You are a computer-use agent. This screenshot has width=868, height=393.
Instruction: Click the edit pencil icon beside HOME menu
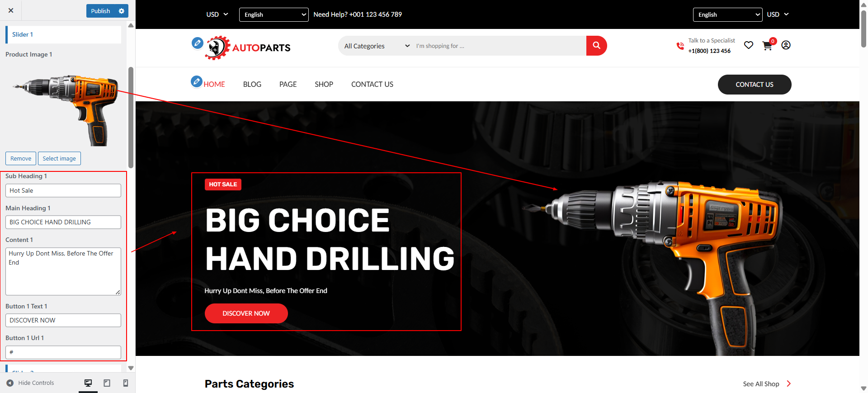[196, 81]
